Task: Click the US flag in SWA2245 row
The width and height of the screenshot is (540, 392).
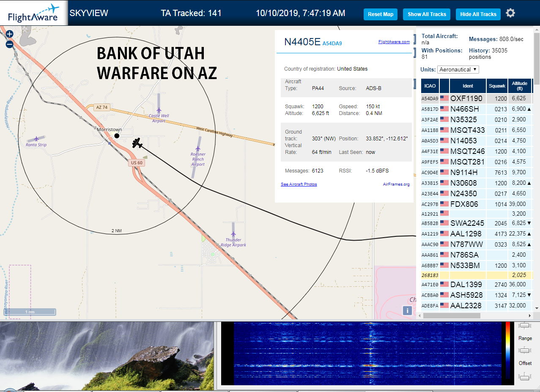Action: 444,223
